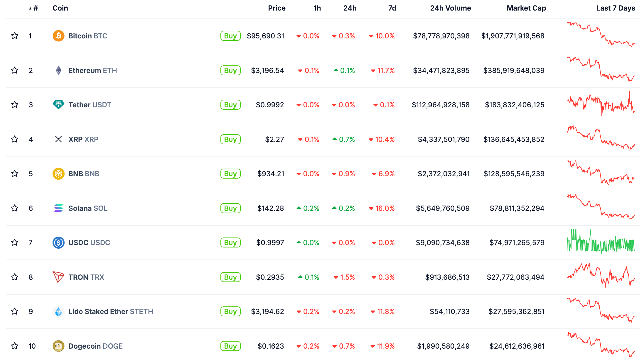Click the Ethereum diamond logo icon
This screenshot has width=644, height=363.
(x=58, y=70)
